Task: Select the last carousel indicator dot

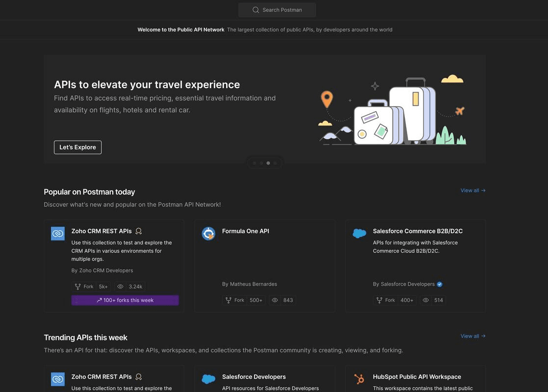Action: [274, 162]
